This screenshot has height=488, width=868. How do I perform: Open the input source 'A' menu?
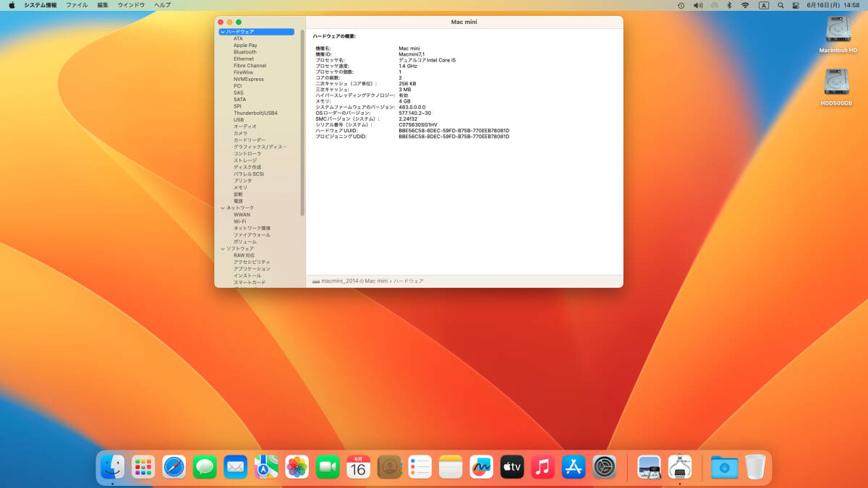coord(764,5)
